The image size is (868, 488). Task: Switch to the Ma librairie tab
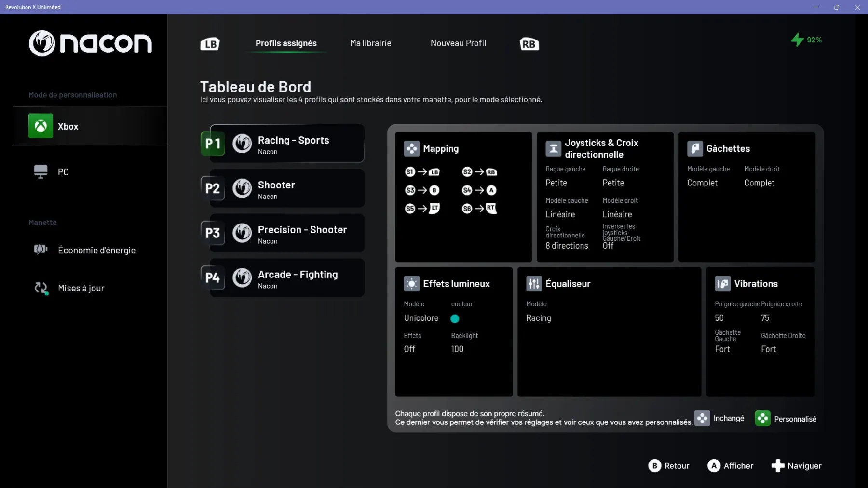[x=370, y=43]
